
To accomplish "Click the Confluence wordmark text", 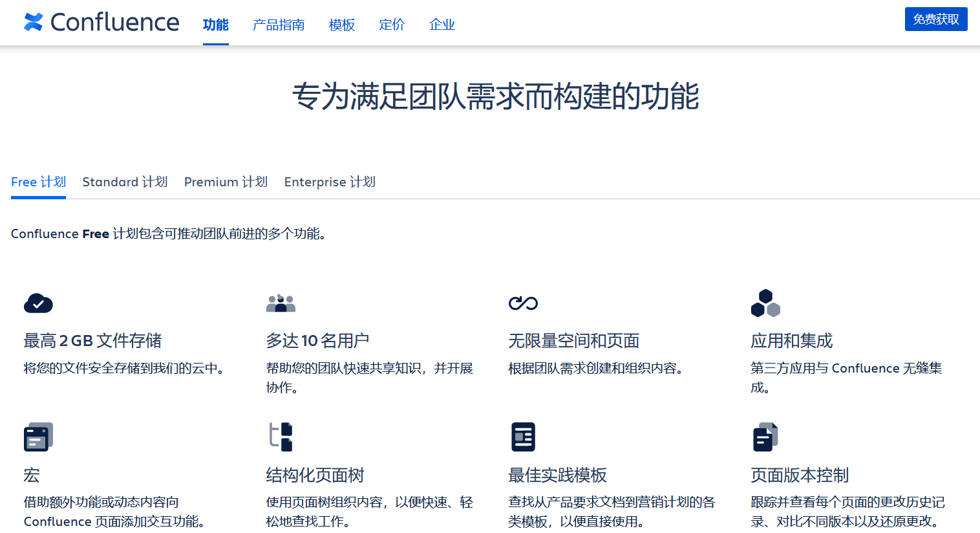I will 115,22.
